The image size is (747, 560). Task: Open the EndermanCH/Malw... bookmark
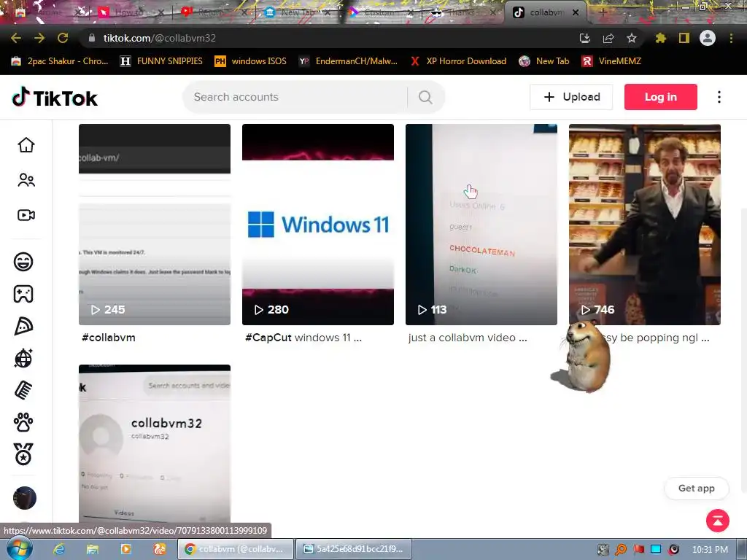(348, 61)
